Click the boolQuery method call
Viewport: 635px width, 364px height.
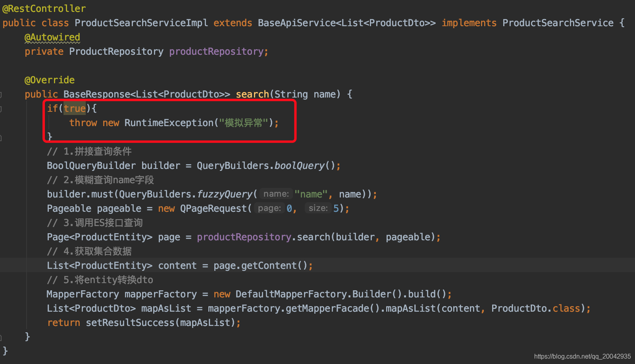coord(300,166)
